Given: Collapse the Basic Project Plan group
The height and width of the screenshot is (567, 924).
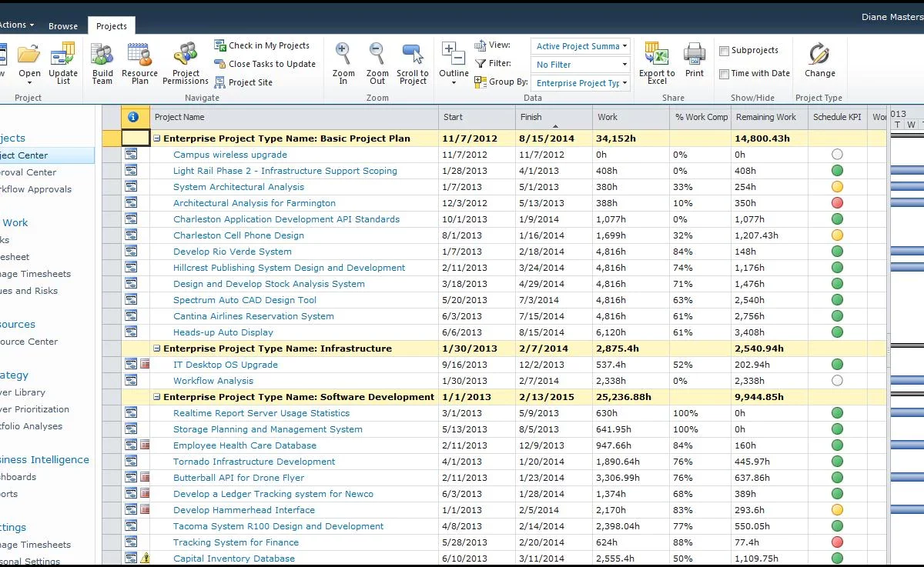Looking at the screenshot, I should coord(157,138).
